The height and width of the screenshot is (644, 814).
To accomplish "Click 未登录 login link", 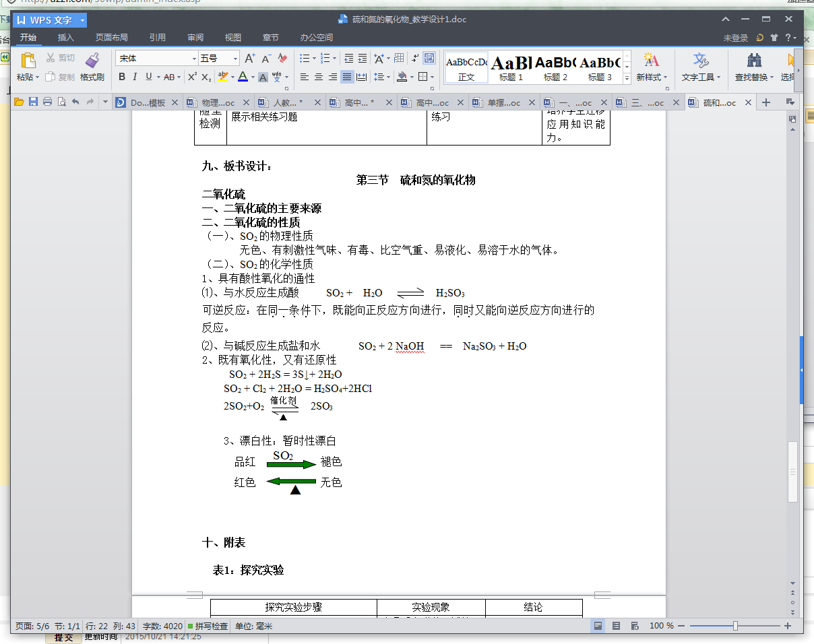I will [x=736, y=38].
